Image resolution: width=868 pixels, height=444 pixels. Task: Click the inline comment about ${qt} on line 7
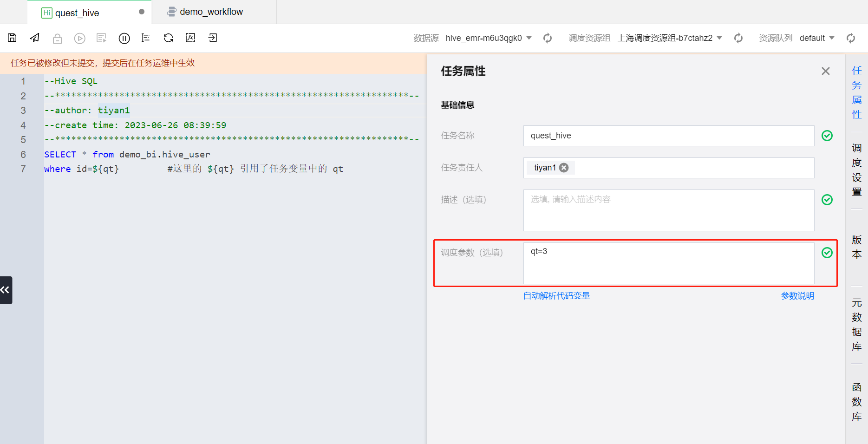pos(255,169)
